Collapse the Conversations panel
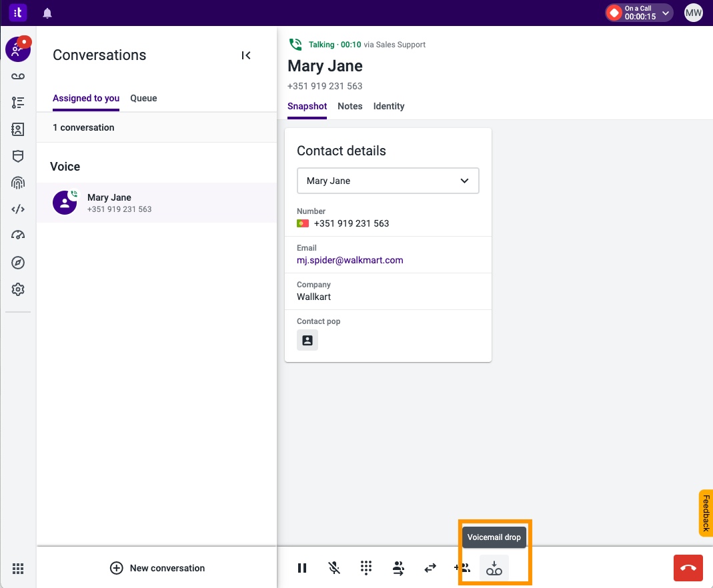This screenshot has height=588, width=713. click(x=246, y=55)
